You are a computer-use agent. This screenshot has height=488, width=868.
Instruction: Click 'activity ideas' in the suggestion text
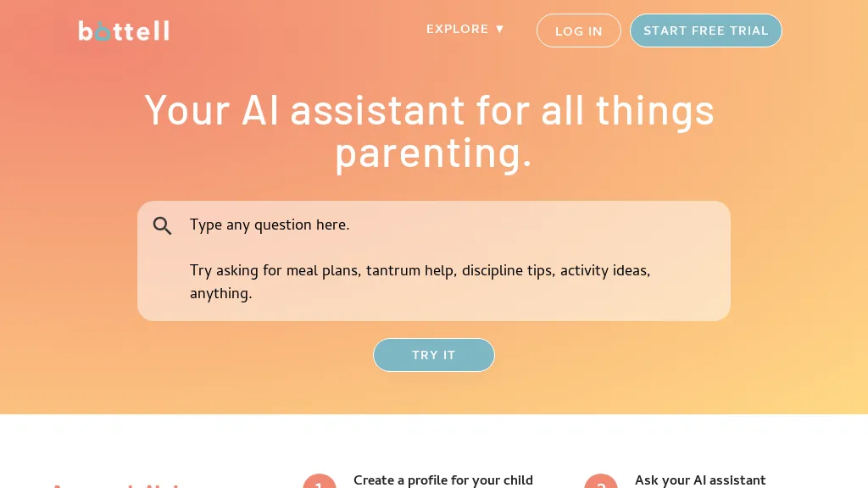tap(604, 270)
